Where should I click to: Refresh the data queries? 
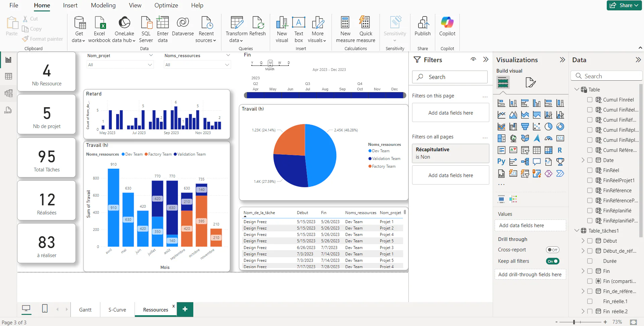click(258, 29)
